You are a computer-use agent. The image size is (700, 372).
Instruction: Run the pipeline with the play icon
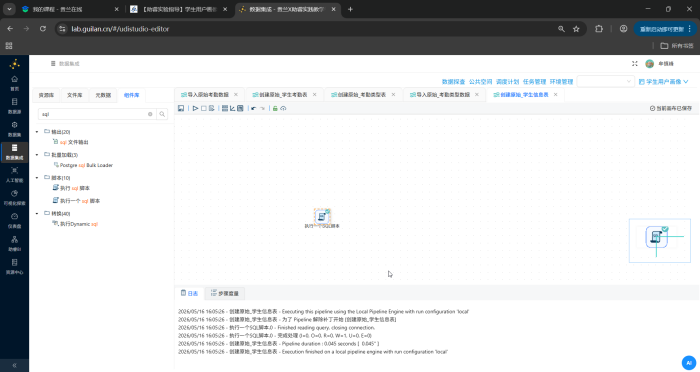pos(196,108)
